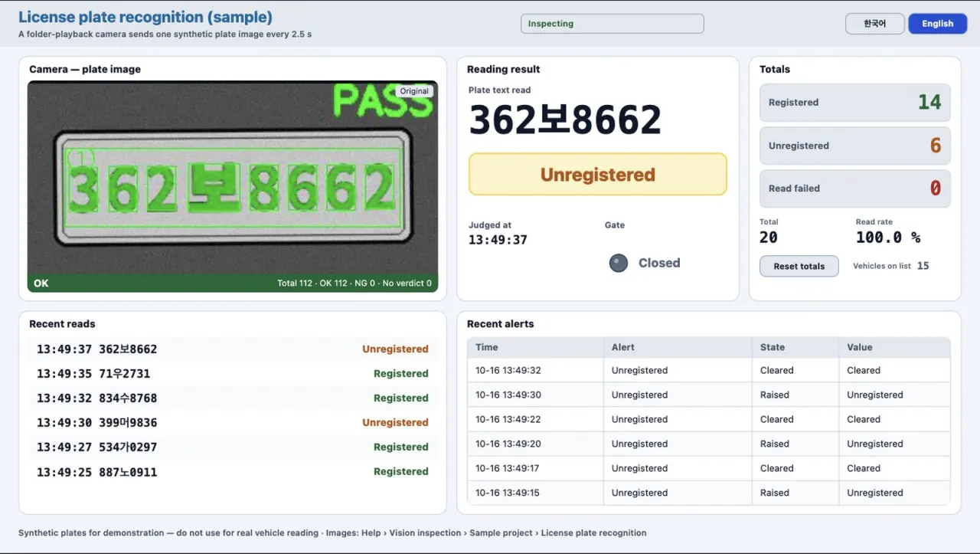The image size is (980, 554).
Task: Select the English language button
Action: pos(937,24)
